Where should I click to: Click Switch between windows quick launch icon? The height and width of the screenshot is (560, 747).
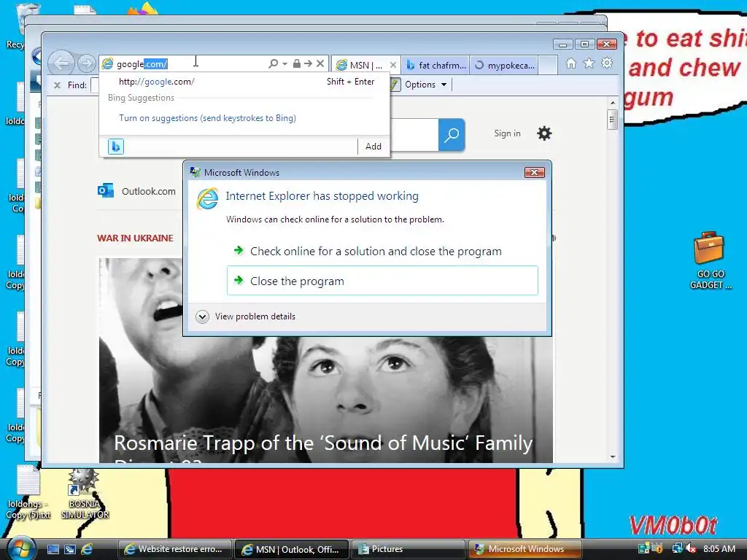[70, 549]
